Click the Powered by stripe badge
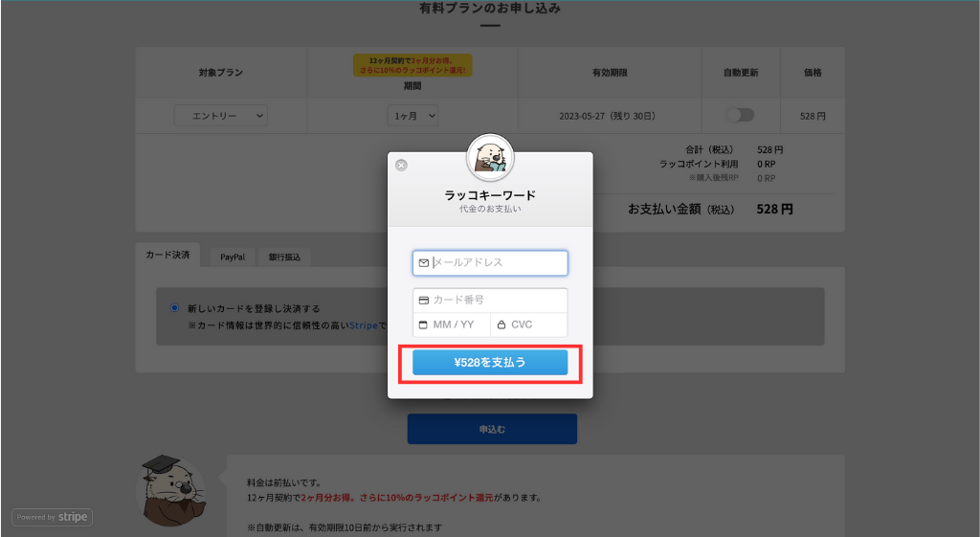Screen dimensions: 980x537 [53, 517]
